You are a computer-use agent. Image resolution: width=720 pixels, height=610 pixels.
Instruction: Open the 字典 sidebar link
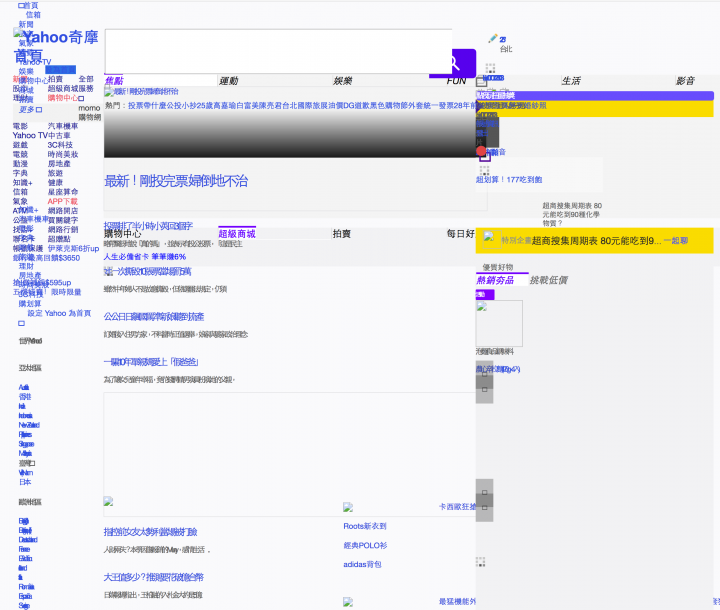[x=20, y=174]
